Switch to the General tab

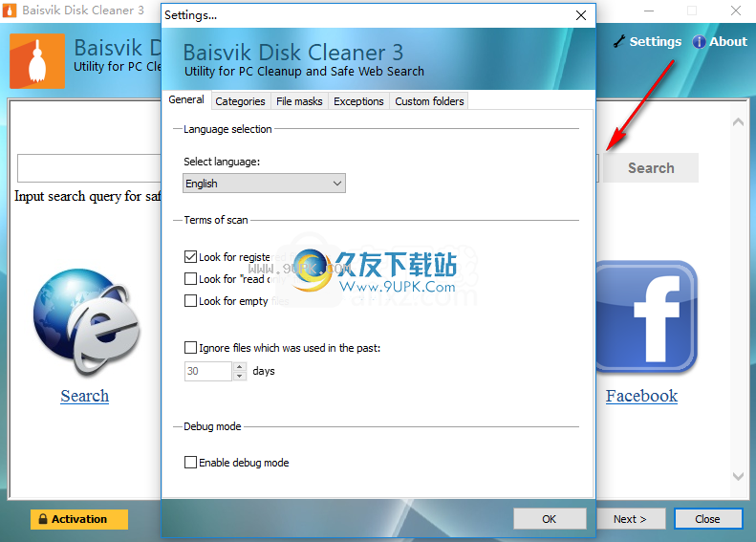[x=186, y=99]
